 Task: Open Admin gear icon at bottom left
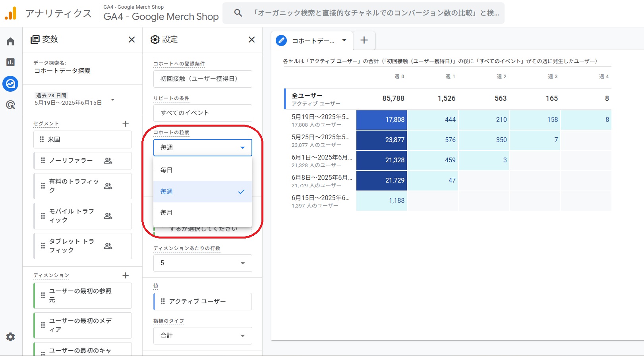coord(10,337)
